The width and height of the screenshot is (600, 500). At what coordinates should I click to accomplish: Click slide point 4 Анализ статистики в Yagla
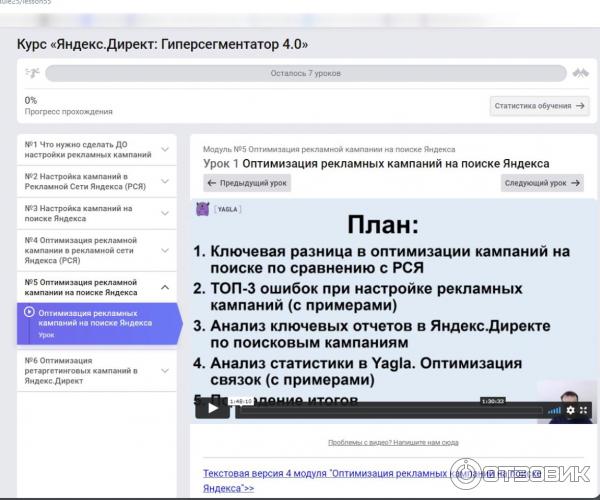(x=358, y=371)
